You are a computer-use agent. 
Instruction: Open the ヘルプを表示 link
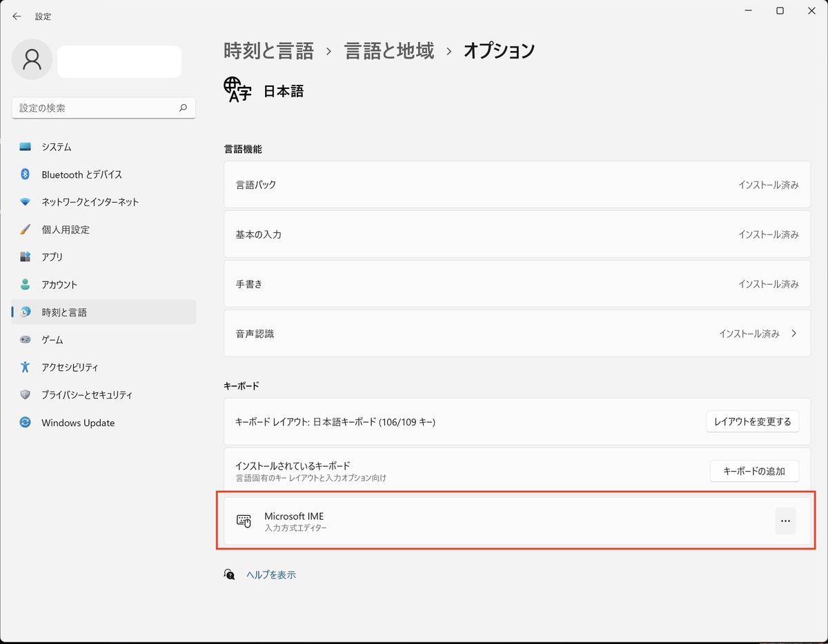click(270, 574)
